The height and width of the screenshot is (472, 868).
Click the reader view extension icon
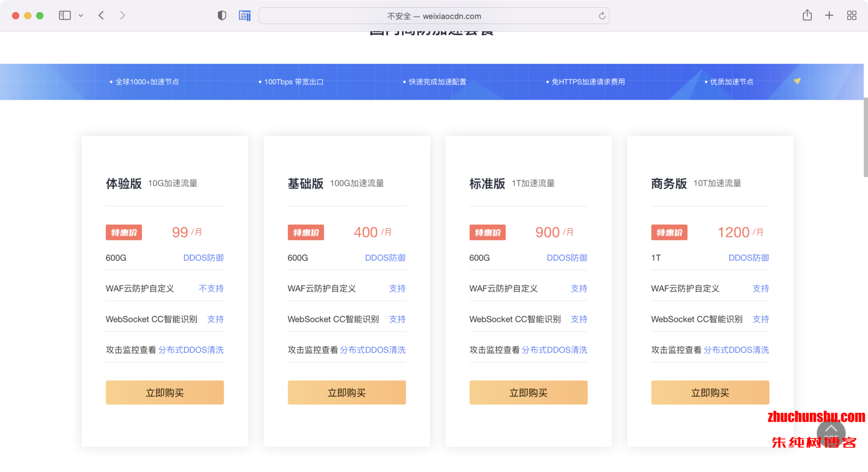245,16
